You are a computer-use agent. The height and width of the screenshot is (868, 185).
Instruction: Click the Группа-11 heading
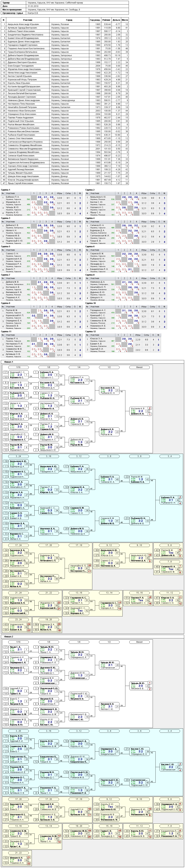coord(6,331)
